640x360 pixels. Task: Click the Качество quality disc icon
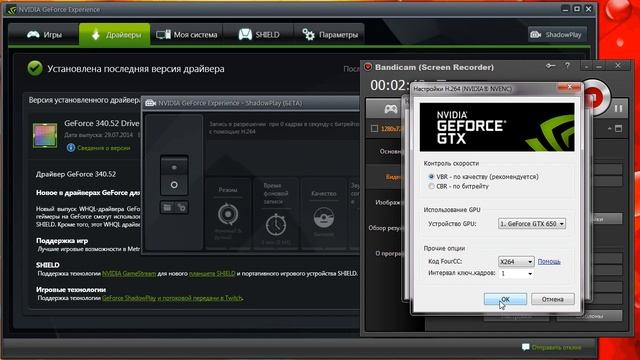[324, 218]
